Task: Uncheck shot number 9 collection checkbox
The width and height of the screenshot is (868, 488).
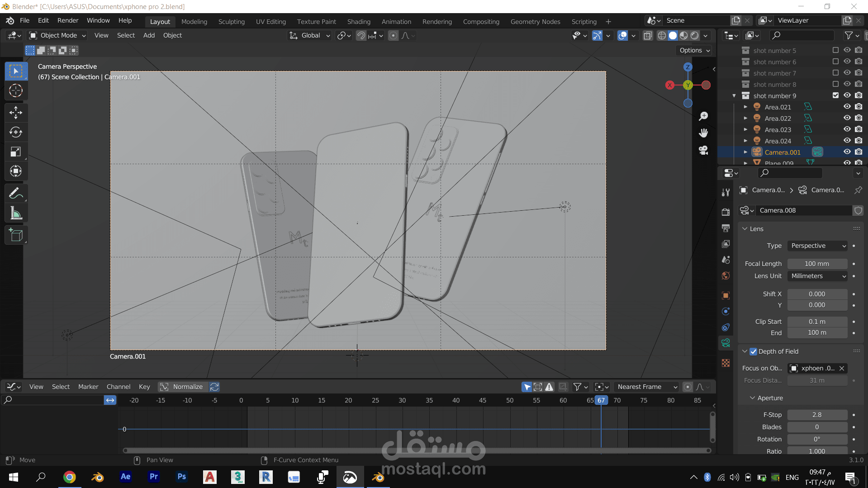Action: [x=835, y=95]
